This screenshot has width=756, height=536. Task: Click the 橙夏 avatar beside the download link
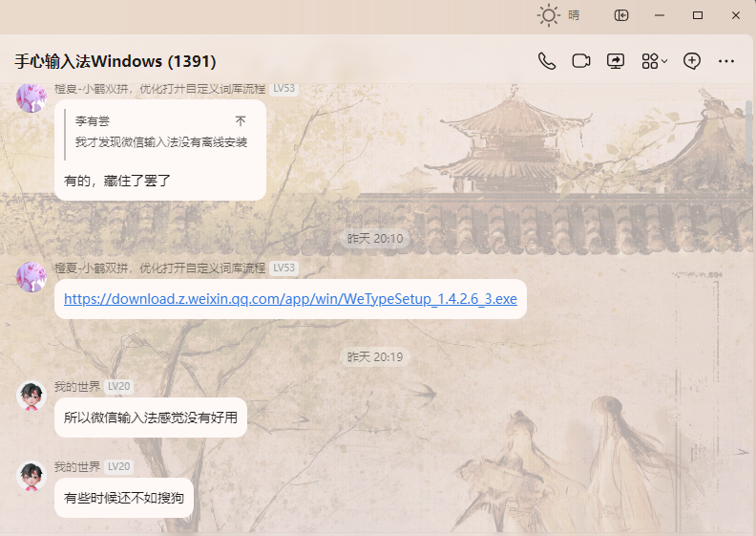31,277
